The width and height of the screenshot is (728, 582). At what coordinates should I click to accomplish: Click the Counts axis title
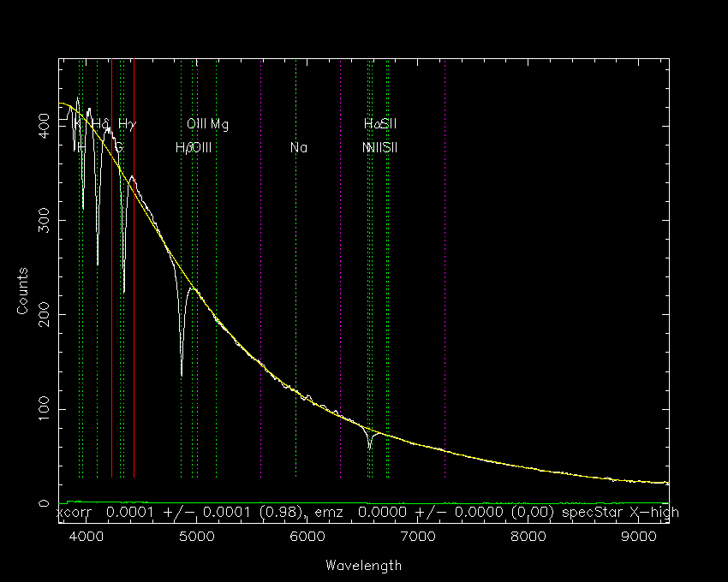click(x=22, y=291)
